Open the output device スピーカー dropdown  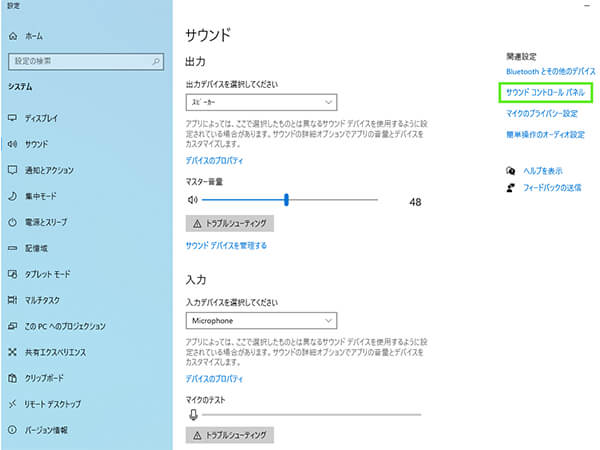click(x=261, y=102)
